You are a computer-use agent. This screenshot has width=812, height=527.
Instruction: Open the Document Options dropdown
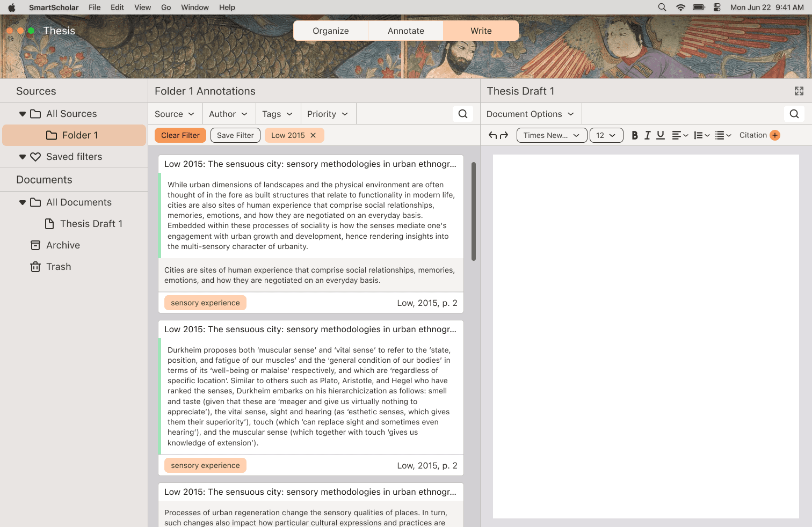[531, 114]
